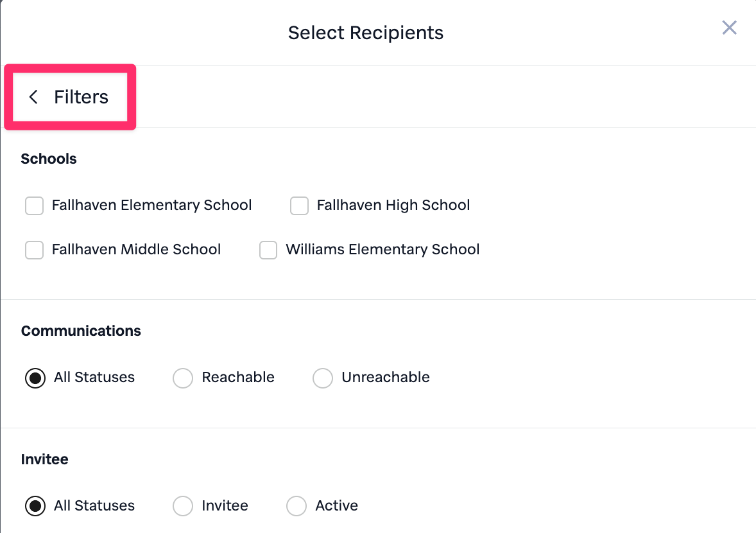Select the Williams Elementary School checkbox

click(268, 250)
